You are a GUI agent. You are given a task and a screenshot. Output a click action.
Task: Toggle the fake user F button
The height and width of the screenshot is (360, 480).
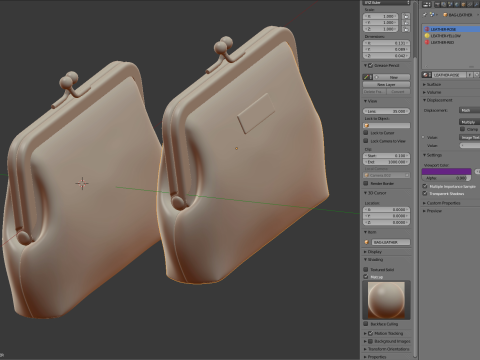pos(469,75)
